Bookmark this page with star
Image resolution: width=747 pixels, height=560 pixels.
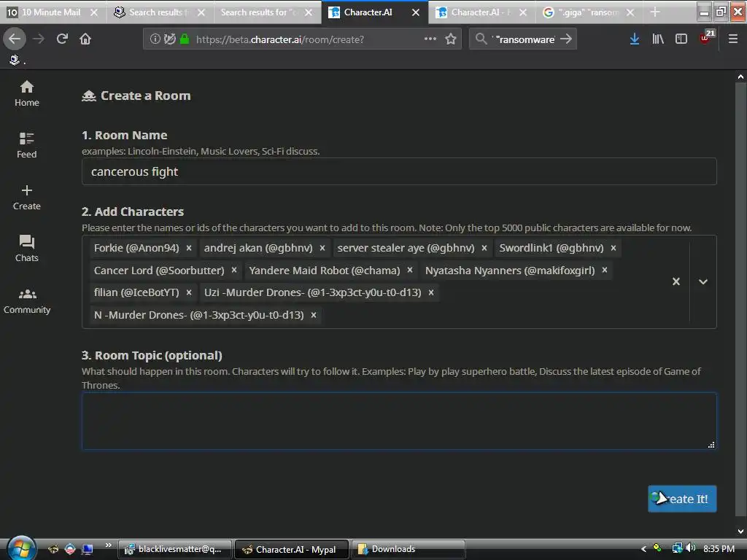coord(451,39)
